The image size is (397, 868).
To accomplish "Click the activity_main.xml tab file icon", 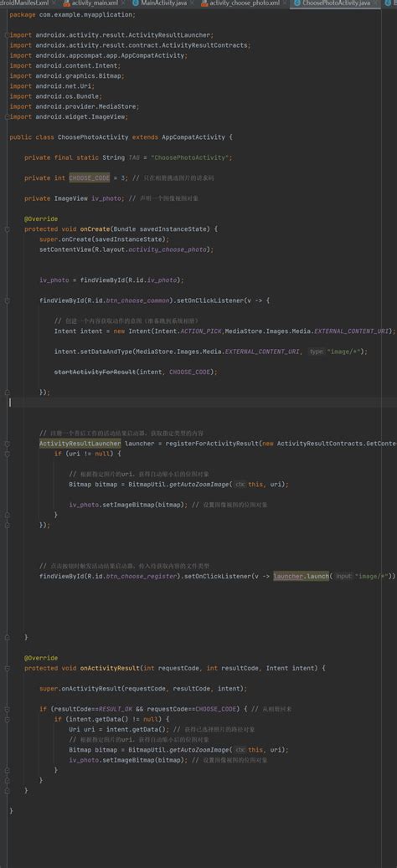I will [x=67, y=3].
